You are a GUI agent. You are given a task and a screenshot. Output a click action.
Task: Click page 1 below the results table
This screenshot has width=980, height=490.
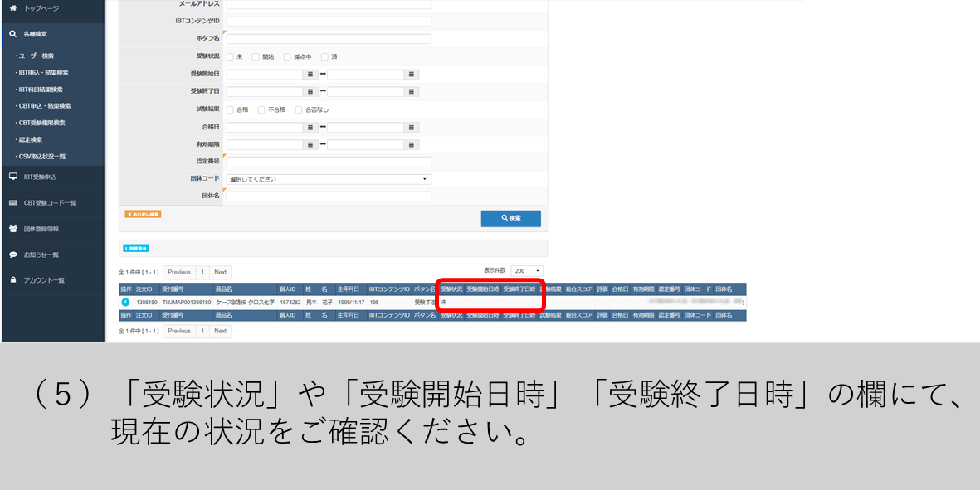point(202,332)
